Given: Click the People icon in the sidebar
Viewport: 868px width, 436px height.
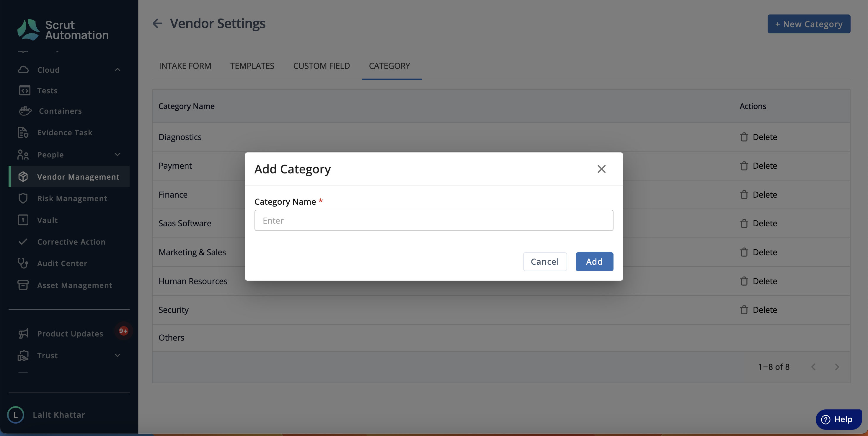Looking at the screenshot, I should point(23,155).
